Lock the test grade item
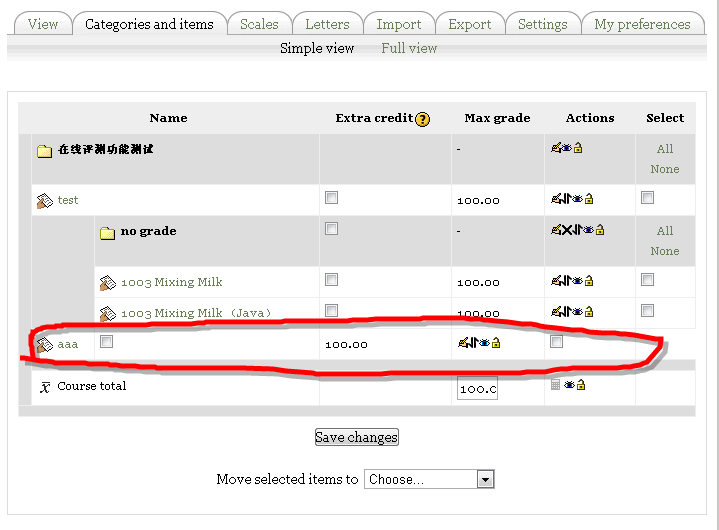 [589, 199]
